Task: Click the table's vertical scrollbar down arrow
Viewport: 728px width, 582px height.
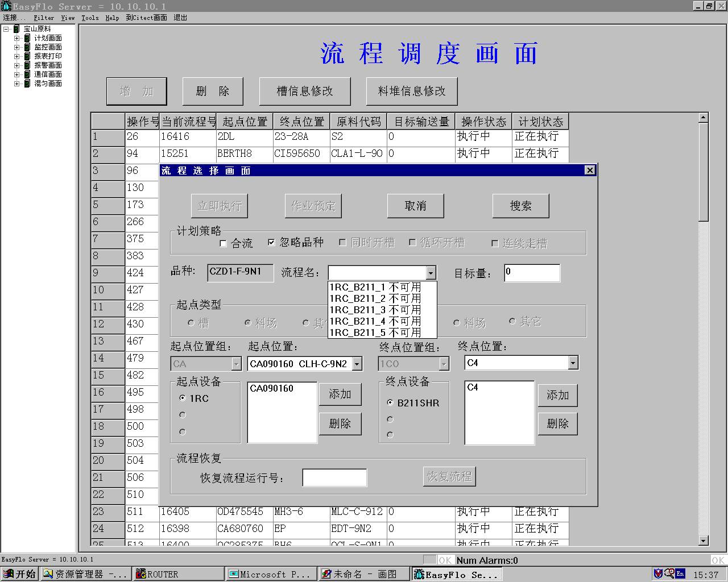Action: click(x=703, y=541)
